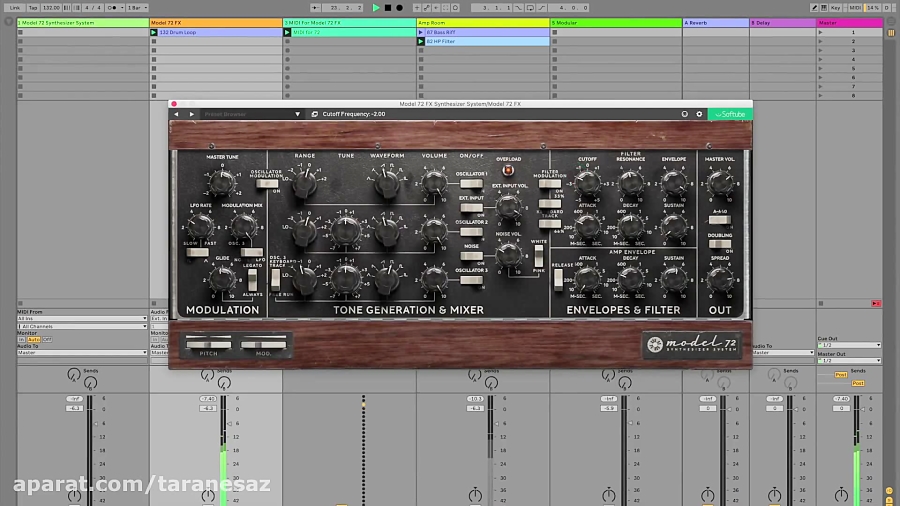Toggle the Oscillator 3 on/off switch

pyautogui.click(x=471, y=280)
